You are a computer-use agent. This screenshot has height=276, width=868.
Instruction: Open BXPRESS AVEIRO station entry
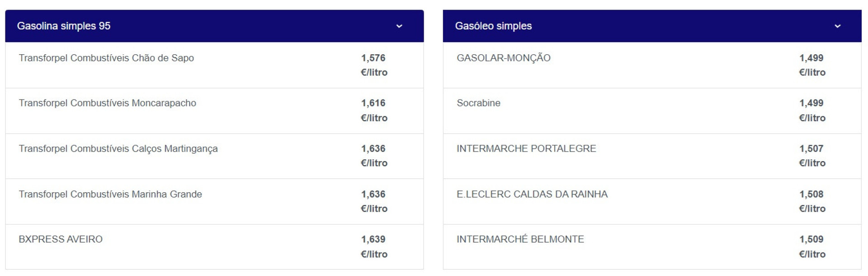(61, 239)
